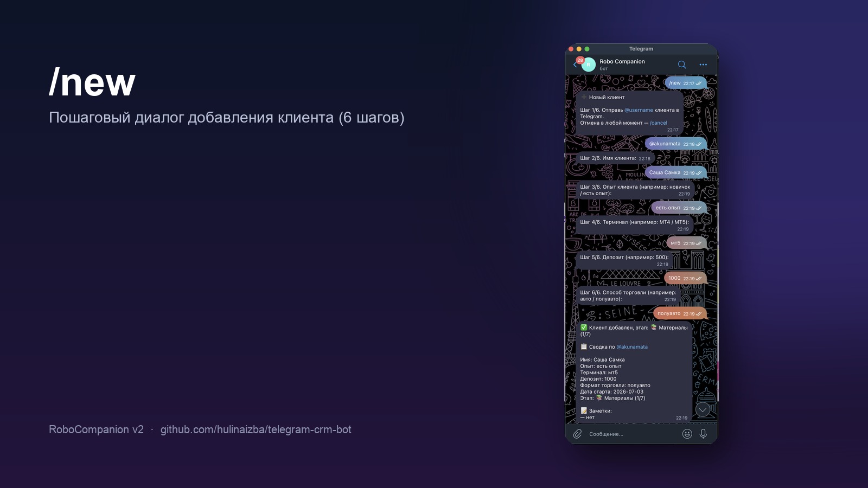Click the plus icon beside 'Новый клиент'
This screenshot has width=868, height=488.
click(x=584, y=97)
